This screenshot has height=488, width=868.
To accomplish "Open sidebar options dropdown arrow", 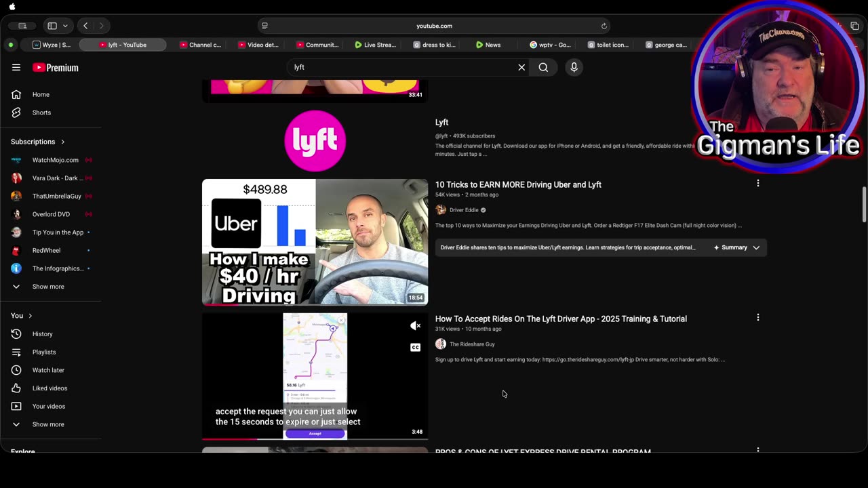I will [x=65, y=26].
